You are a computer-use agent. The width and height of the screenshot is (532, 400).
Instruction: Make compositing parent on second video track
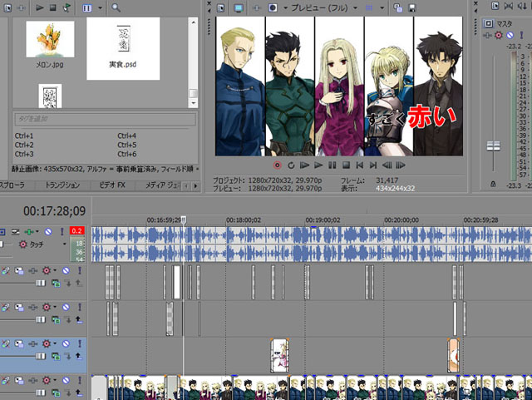coord(79,319)
